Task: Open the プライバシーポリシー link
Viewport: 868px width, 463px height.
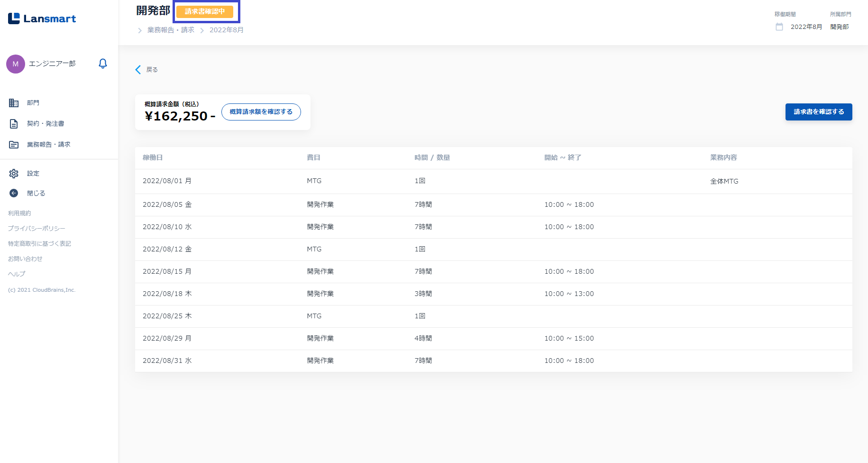Action: [37, 229]
